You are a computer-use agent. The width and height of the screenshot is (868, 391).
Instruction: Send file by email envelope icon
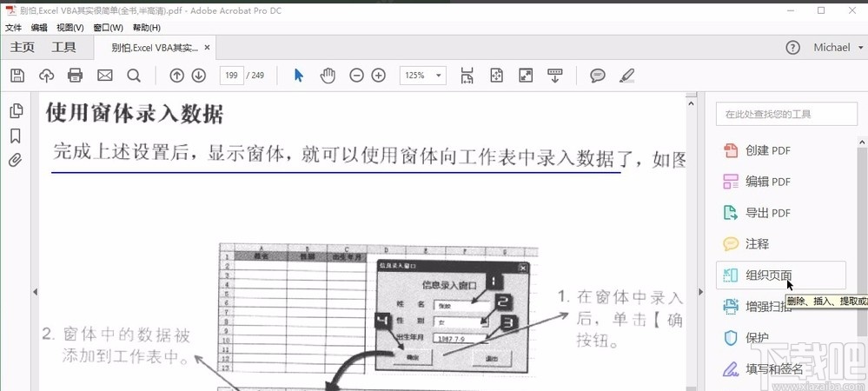coord(104,76)
